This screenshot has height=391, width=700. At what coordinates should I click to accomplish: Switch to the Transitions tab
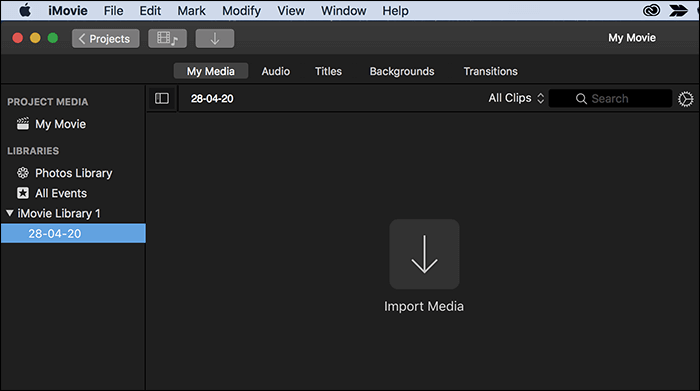point(490,71)
